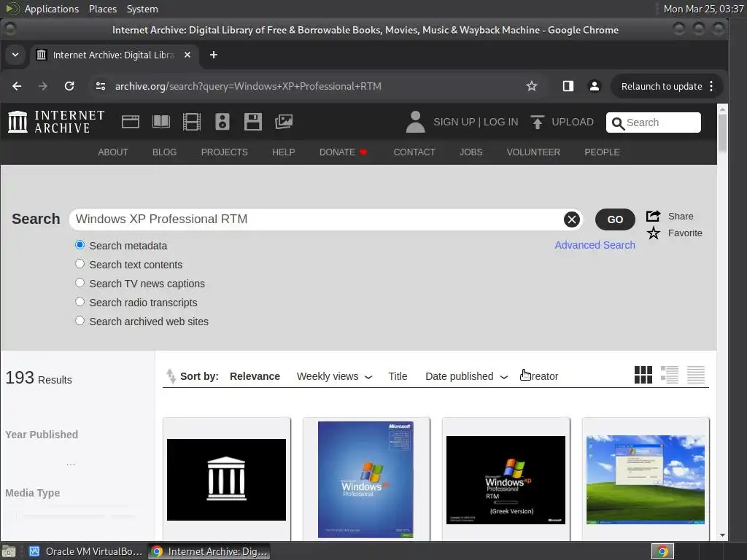This screenshot has height=560, width=747.
Task: View site information icon in address bar
Action: (101, 86)
